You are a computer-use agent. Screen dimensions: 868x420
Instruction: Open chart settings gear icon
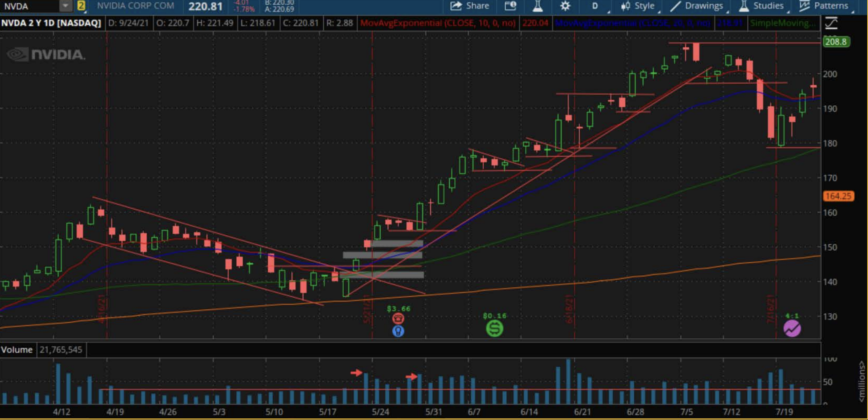(x=565, y=6)
